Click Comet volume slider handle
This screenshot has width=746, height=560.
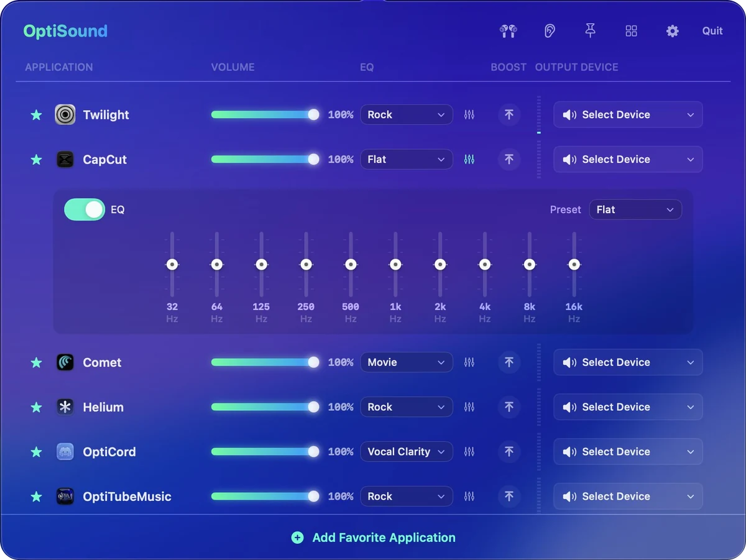coord(314,362)
